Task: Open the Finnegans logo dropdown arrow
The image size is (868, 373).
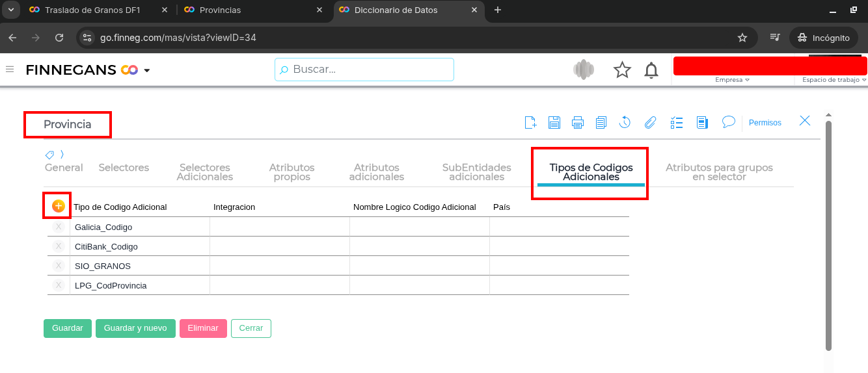Action: pyautogui.click(x=147, y=70)
